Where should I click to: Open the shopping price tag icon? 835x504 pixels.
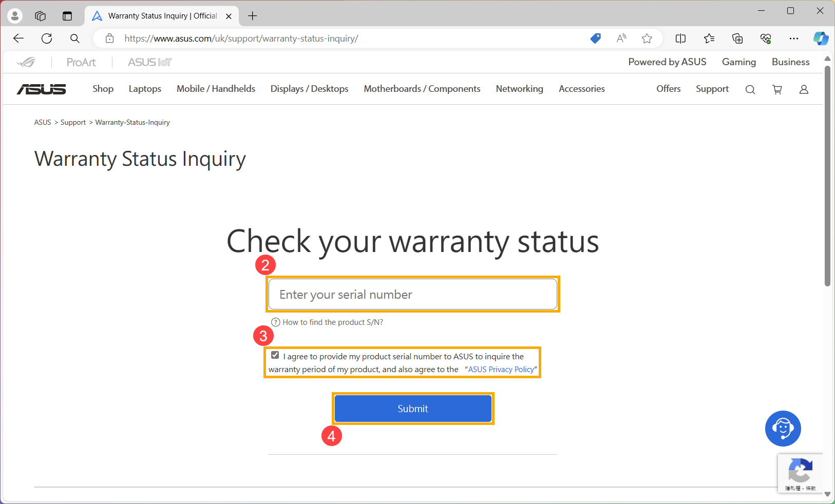pyautogui.click(x=596, y=38)
